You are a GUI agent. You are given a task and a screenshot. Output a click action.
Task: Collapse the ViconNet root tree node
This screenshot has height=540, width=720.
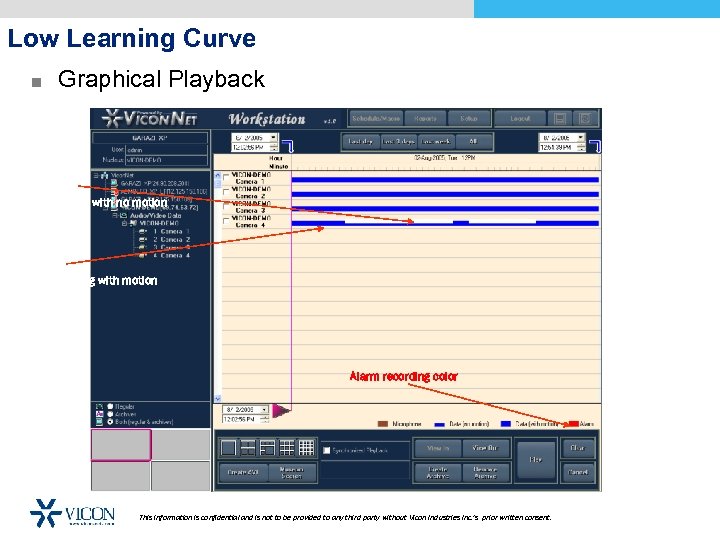click(x=96, y=175)
